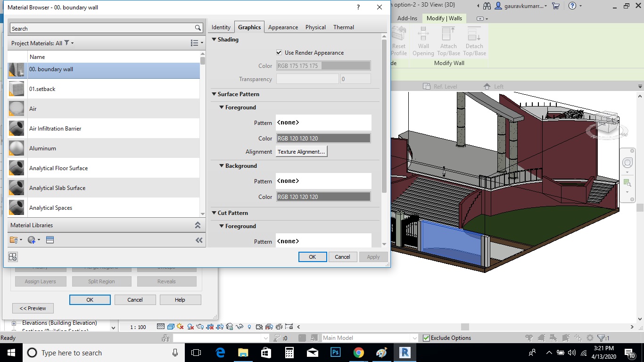Collapse the Shading section
The height and width of the screenshot is (362, 644).
(x=214, y=40)
